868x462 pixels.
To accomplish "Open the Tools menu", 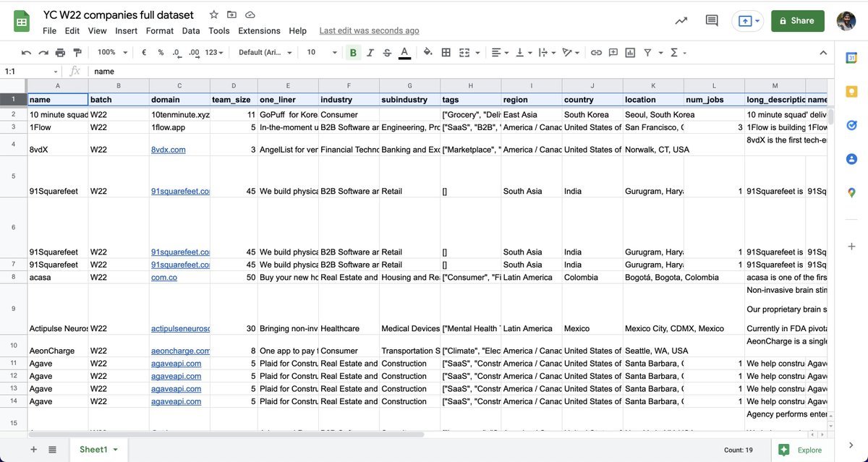I will pyautogui.click(x=219, y=31).
